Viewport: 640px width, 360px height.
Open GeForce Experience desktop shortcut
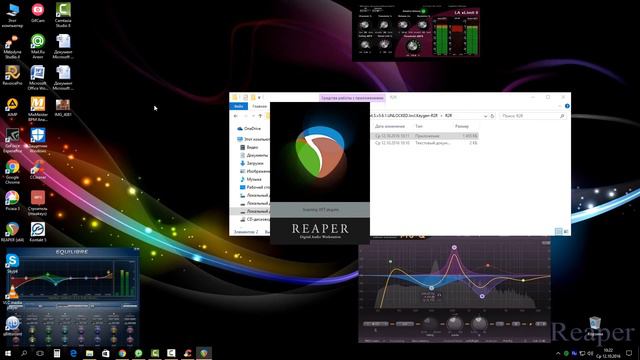[12, 141]
